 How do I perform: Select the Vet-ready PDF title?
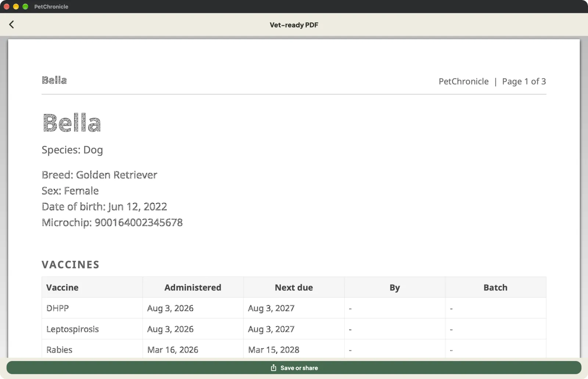(294, 25)
